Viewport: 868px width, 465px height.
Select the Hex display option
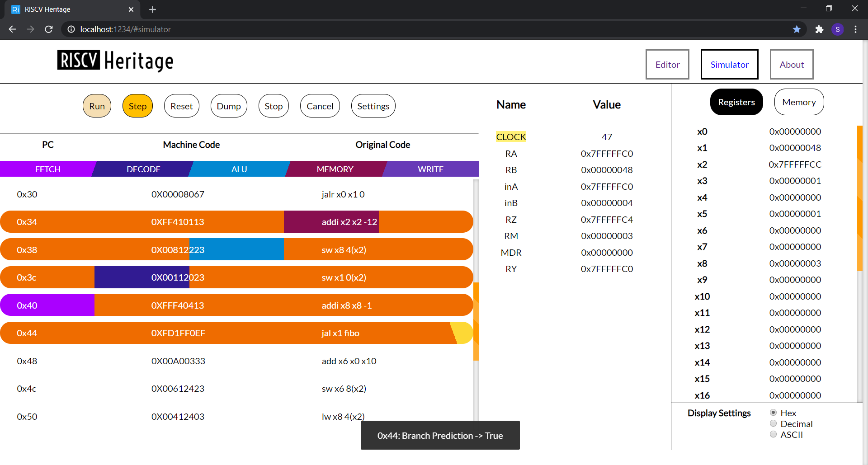coord(773,413)
